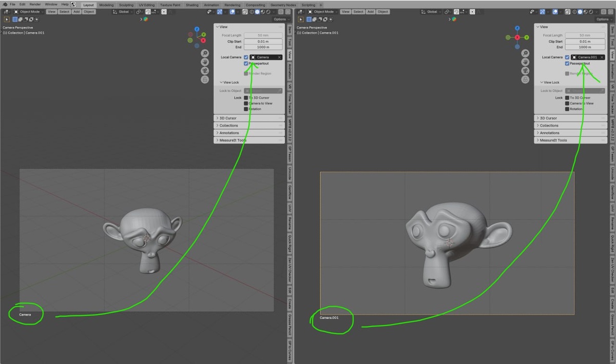Click blue Z axis gizmo in right viewport

pos(517,28)
